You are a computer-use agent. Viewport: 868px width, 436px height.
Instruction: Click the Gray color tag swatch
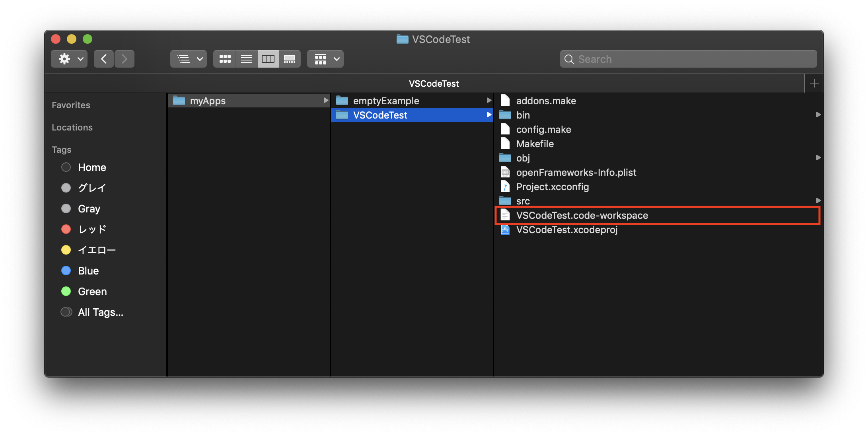click(66, 208)
